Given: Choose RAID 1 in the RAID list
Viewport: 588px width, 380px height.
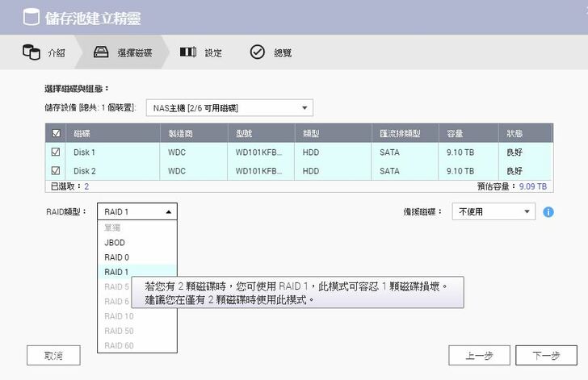Looking at the screenshot, I should 116,272.
